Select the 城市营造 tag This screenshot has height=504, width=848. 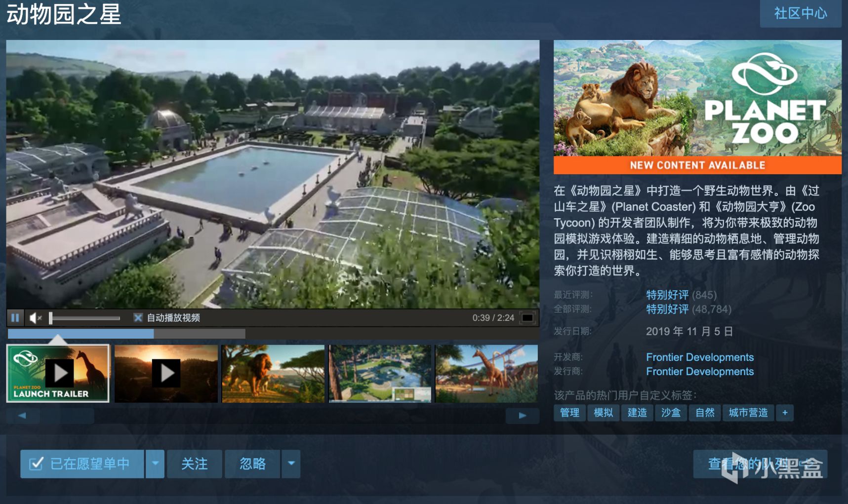point(748,413)
